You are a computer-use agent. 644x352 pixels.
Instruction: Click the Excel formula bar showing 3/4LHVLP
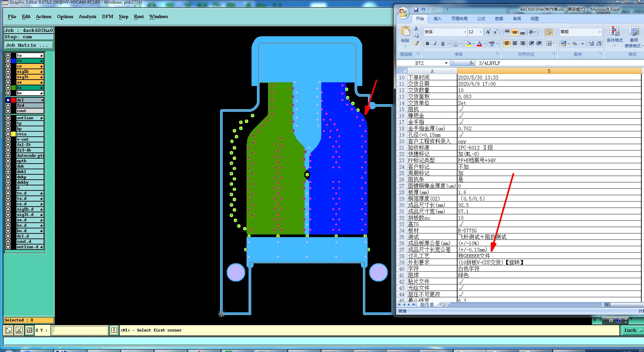pos(559,63)
